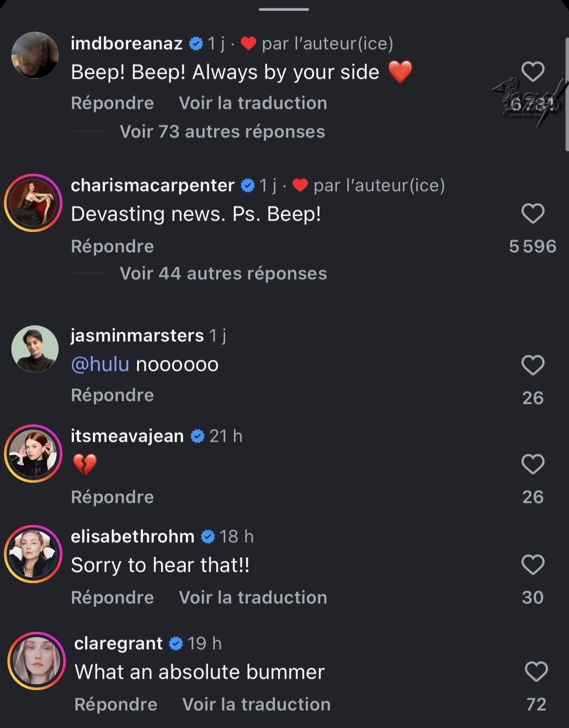Expand 44 other replies under charismacarpenter

pyautogui.click(x=223, y=273)
